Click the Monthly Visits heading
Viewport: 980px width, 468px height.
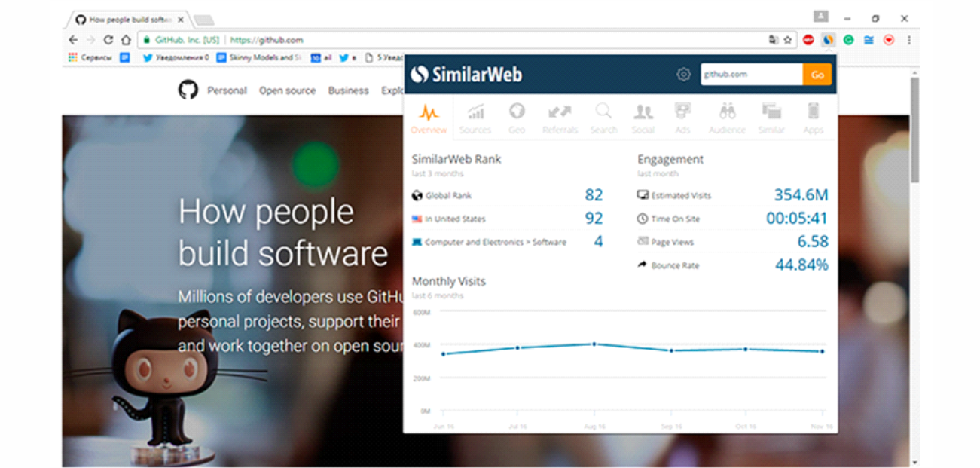pos(448,281)
